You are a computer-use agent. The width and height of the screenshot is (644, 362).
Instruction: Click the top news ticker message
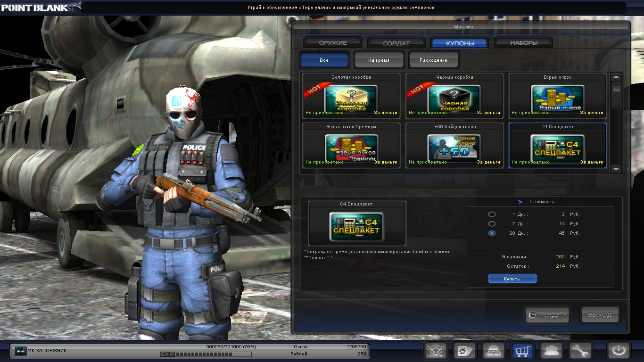(342, 8)
